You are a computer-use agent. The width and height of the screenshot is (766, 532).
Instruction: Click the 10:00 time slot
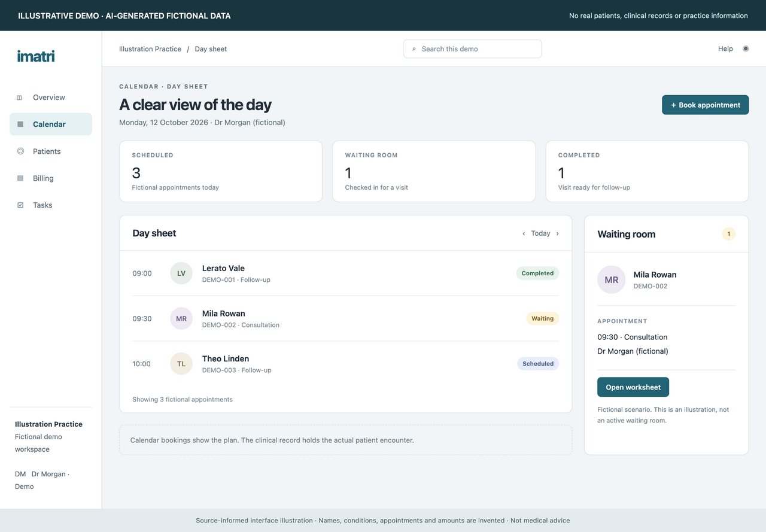[x=142, y=364]
